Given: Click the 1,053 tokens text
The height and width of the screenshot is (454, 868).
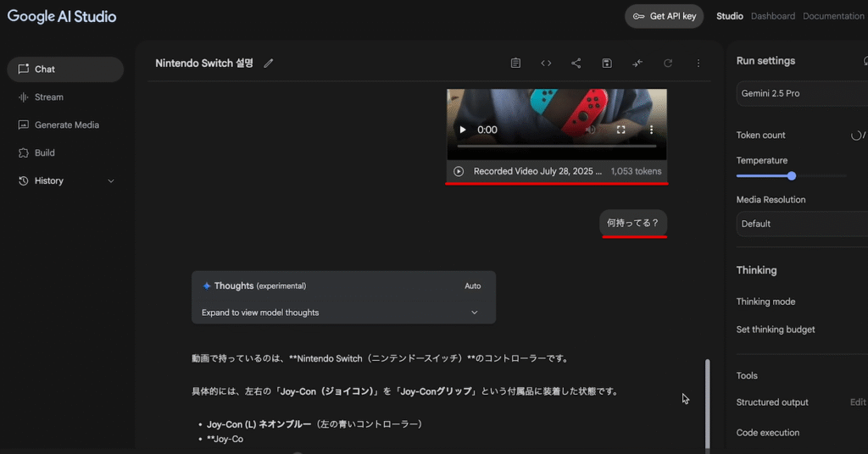Looking at the screenshot, I should click(x=636, y=171).
